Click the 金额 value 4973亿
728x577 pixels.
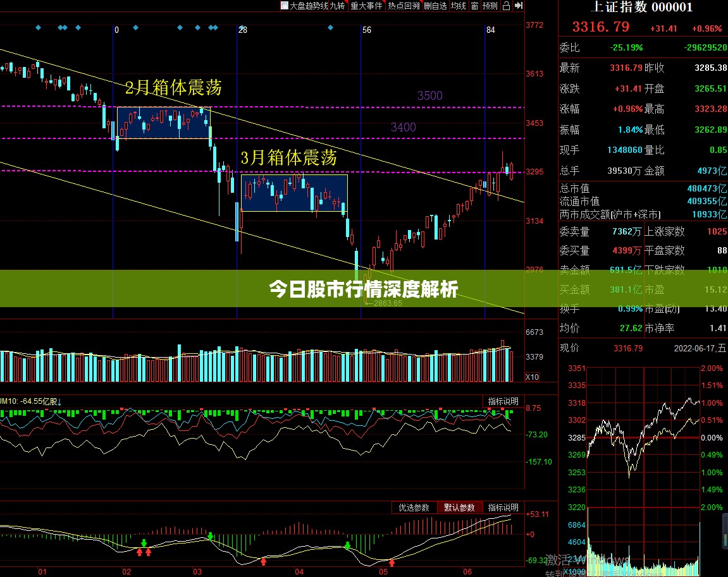pyautogui.click(x=712, y=171)
